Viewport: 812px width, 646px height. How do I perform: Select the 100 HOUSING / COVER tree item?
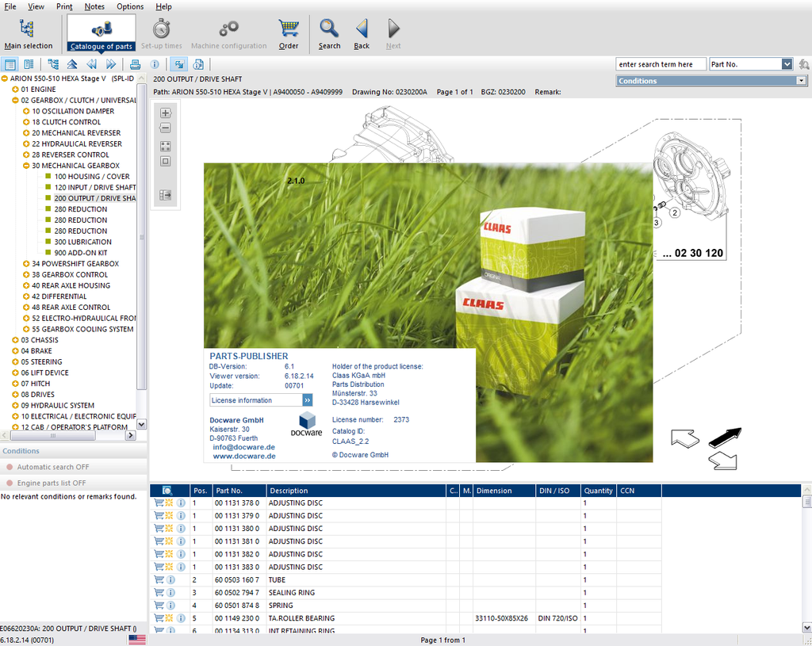(x=92, y=177)
